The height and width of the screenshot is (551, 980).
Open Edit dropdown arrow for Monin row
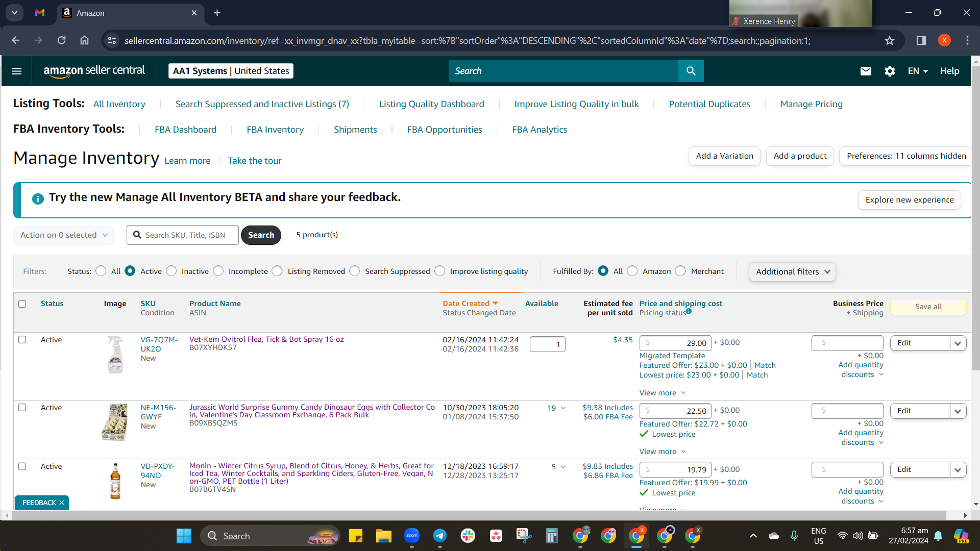[958, 470]
